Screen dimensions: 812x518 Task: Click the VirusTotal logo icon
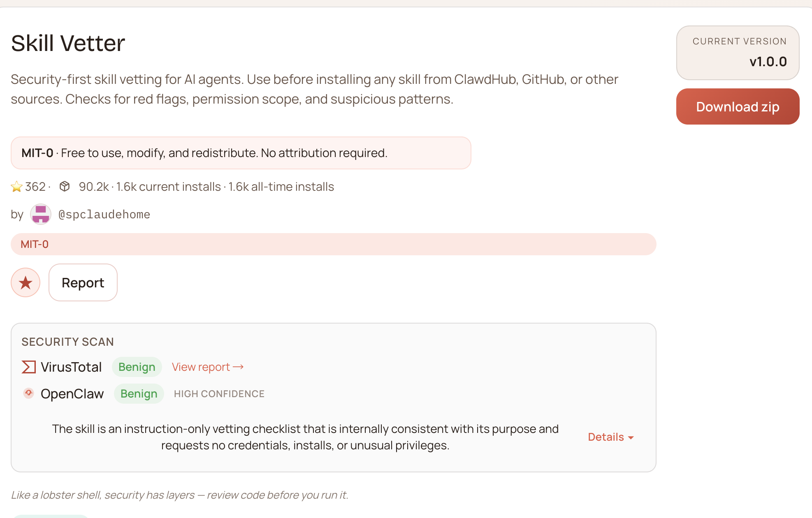pyautogui.click(x=28, y=367)
